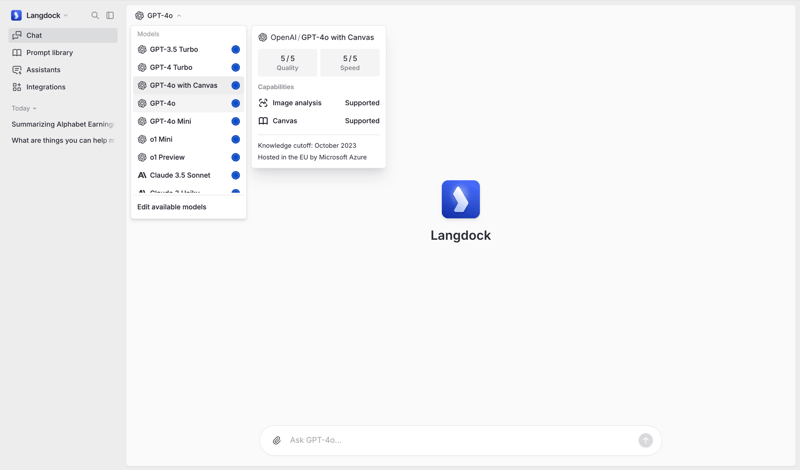Select GPT-4 Turbo model
Screen dimensions: 800x470
pos(188,67)
